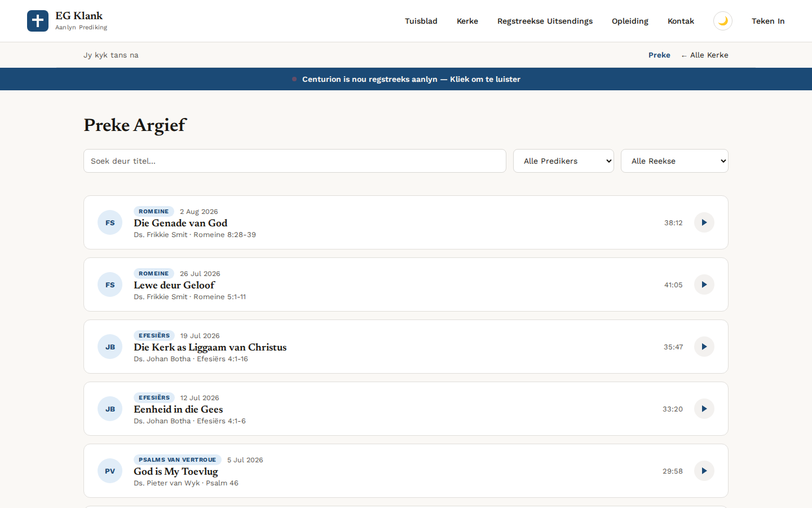Click the Preke Argief heading

pos(135,125)
